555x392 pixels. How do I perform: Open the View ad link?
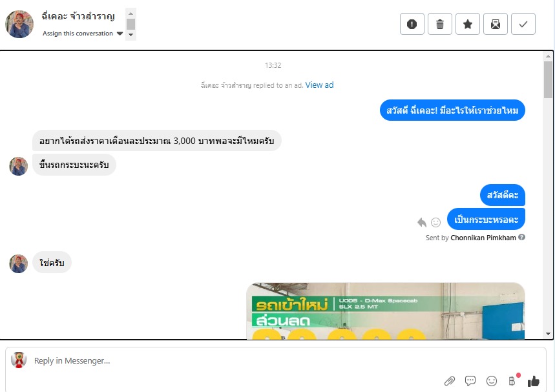319,85
